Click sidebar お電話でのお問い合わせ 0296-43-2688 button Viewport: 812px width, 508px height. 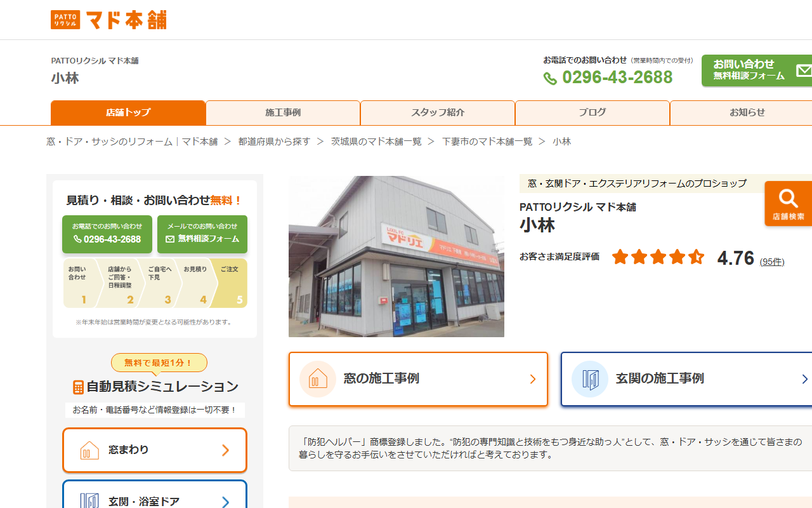tap(107, 234)
